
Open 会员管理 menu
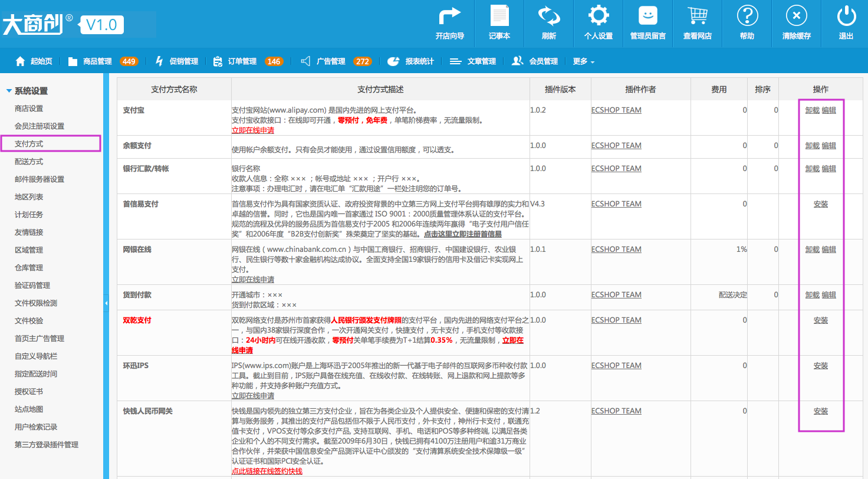pos(535,61)
